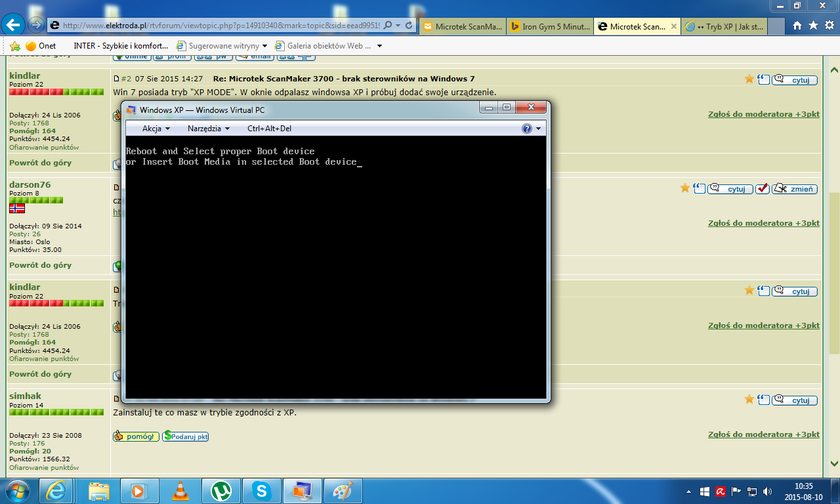Select Windows Virtual PC taskbar icon
Viewport: 840px width, 504px height.
pyautogui.click(x=302, y=491)
